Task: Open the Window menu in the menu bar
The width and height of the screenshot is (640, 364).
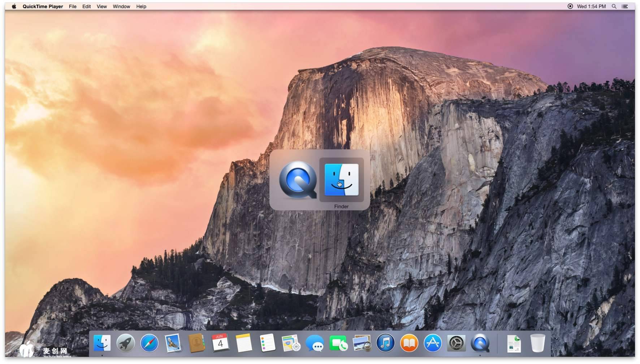Action: pos(121,6)
